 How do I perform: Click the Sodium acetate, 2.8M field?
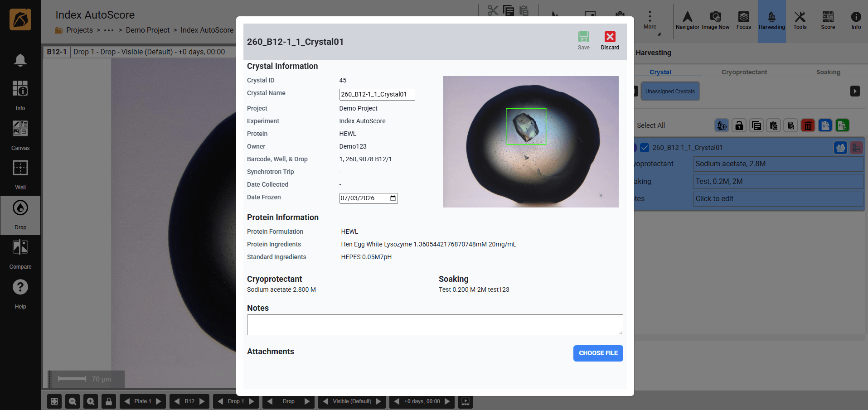(778, 164)
